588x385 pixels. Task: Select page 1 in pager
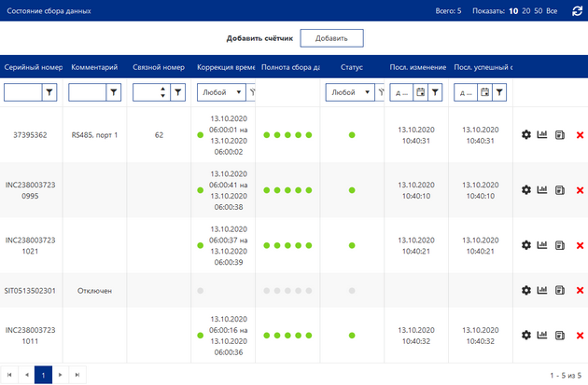tap(43, 375)
